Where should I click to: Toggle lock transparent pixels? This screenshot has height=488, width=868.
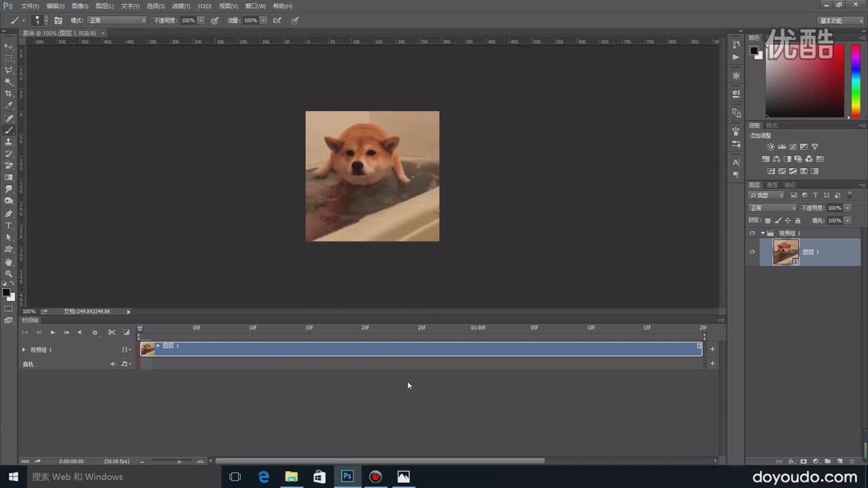[x=768, y=220]
